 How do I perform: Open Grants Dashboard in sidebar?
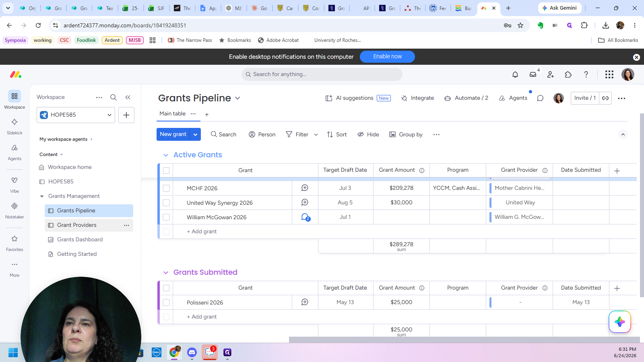pyautogui.click(x=80, y=240)
